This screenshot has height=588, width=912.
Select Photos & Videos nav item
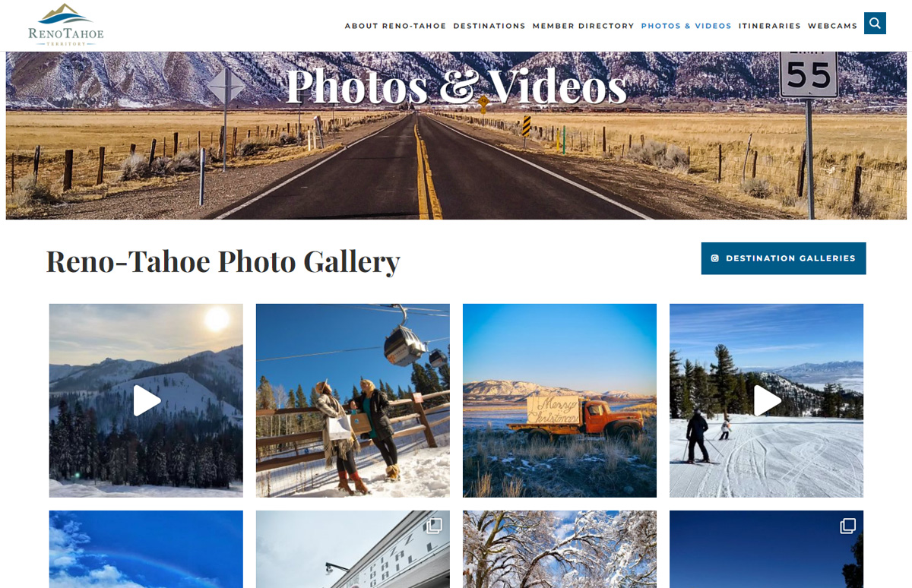click(x=686, y=26)
